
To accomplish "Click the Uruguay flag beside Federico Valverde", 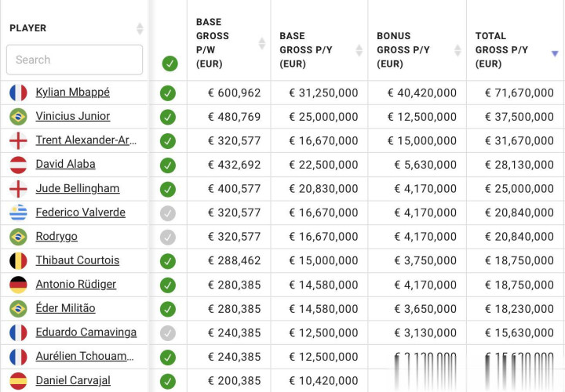I will (18, 212).
